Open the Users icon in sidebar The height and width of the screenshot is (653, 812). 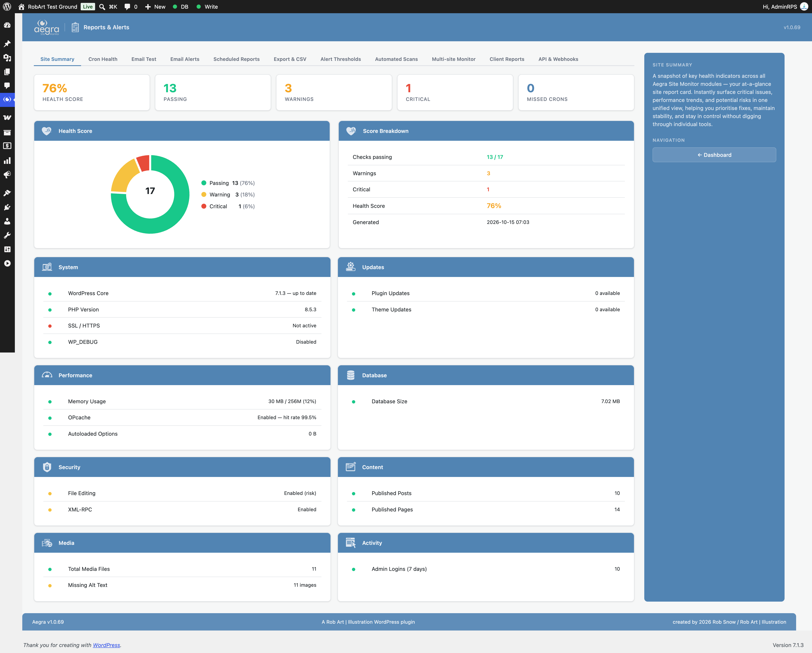click(x=7, y=221)
